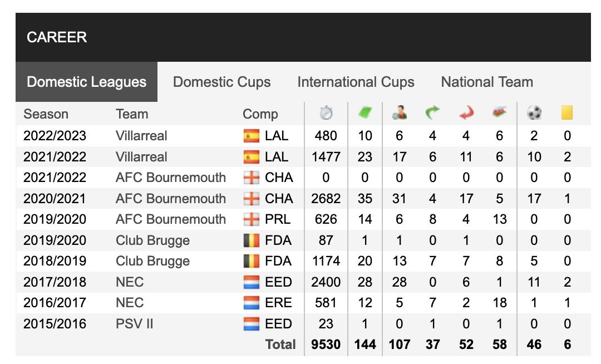
Task: Click the yellow card column icon
Action: 567,112
